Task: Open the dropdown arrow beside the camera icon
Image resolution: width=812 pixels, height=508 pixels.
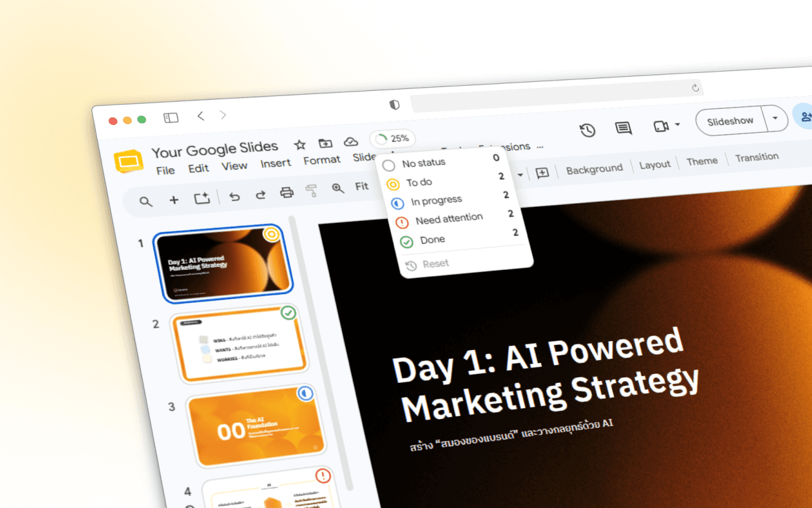Action: 678,124
